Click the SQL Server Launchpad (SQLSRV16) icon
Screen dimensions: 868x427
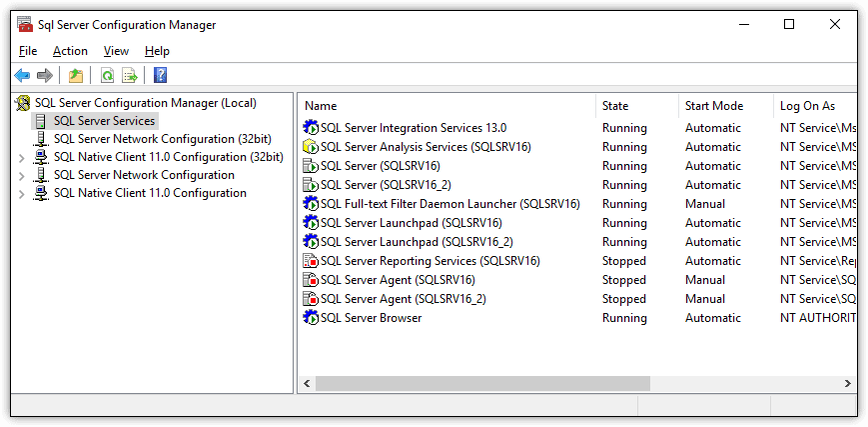pyautogui.click(x=311, y=222)
